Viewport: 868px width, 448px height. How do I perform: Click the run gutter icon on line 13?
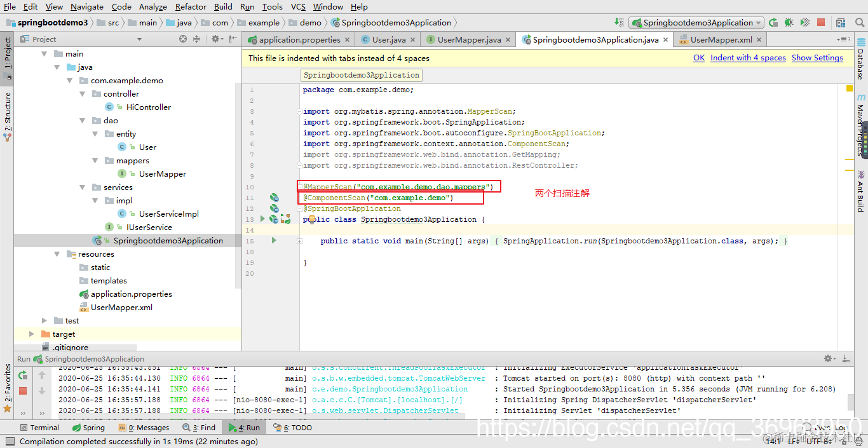[262, 219]
